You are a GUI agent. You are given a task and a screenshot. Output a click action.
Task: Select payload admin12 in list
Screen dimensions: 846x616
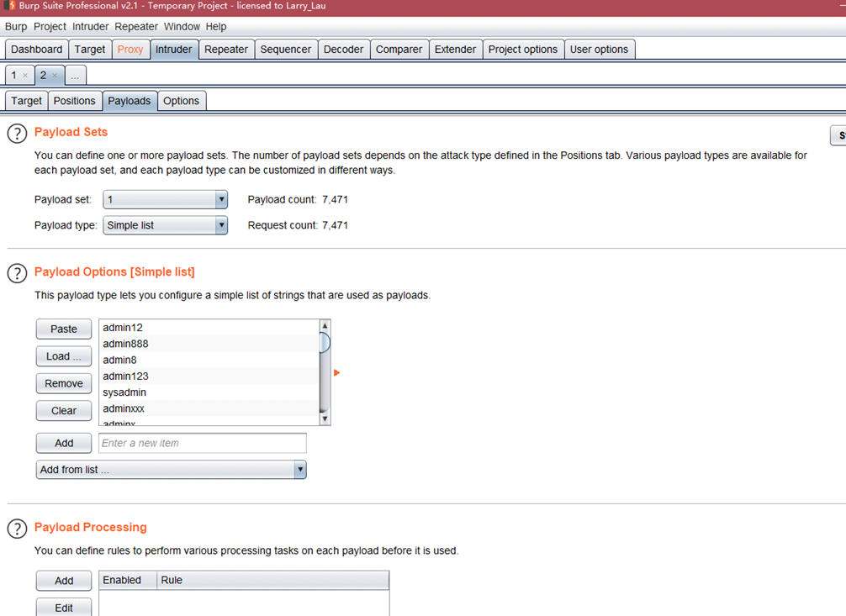click(209, 328)
